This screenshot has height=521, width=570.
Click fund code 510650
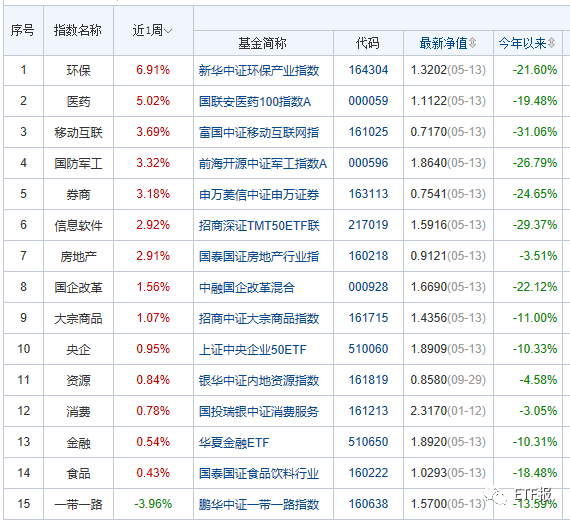point(368,442)
